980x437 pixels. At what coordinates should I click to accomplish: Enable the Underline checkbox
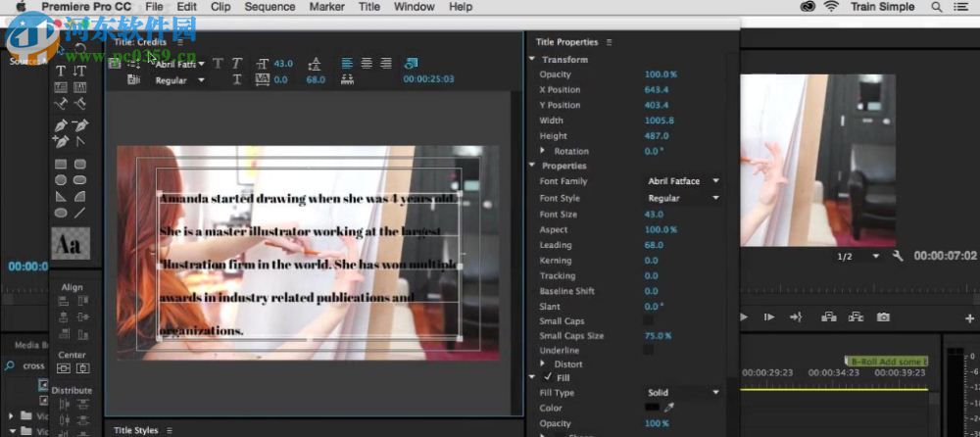648,350
